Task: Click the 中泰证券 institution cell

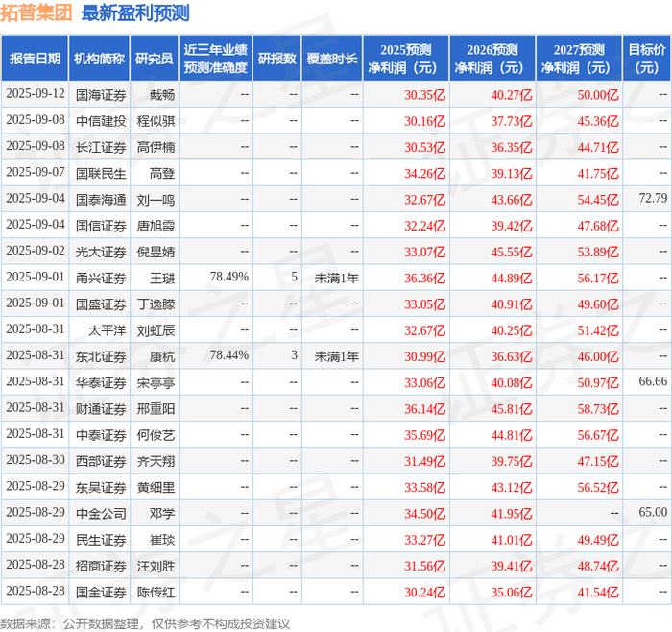Action: click(101, 435)
